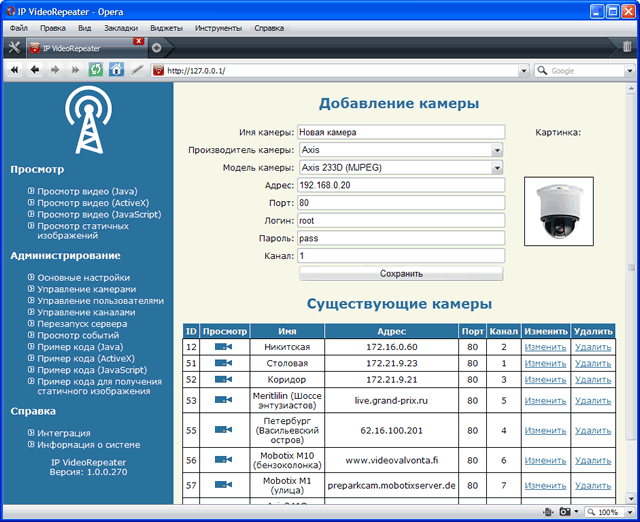Viewport: 640px width, 522px height.
Task: Open a new tab with plus button
Action: [x=156, y=48]
